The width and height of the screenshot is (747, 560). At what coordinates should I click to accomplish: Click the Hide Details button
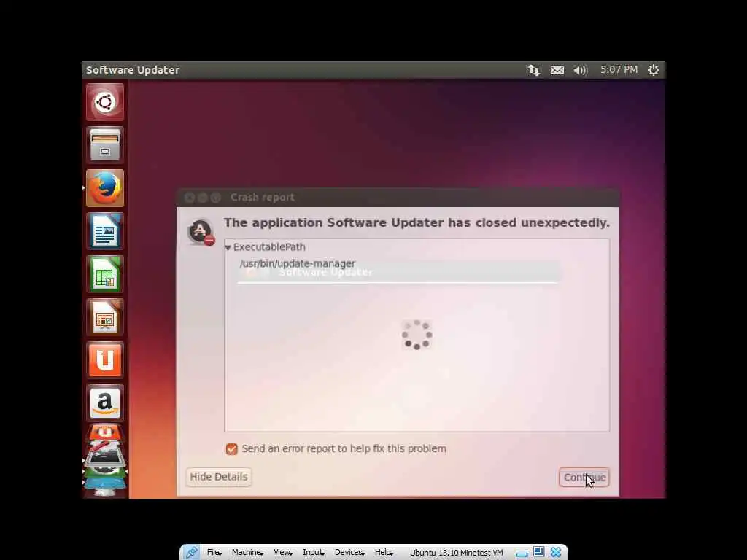219,477
